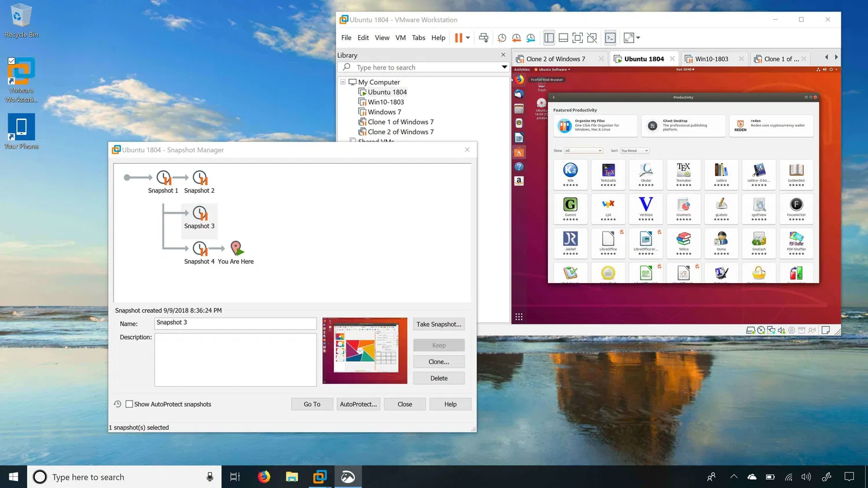Go back in Ubuntu Software Productivity window
Screen dimensions: 868x488
(554, 97)
